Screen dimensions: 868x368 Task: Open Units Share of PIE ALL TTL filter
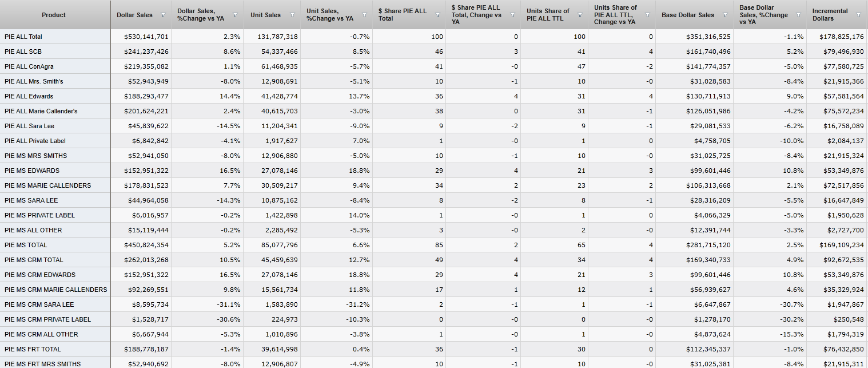(x=580, y=15)
